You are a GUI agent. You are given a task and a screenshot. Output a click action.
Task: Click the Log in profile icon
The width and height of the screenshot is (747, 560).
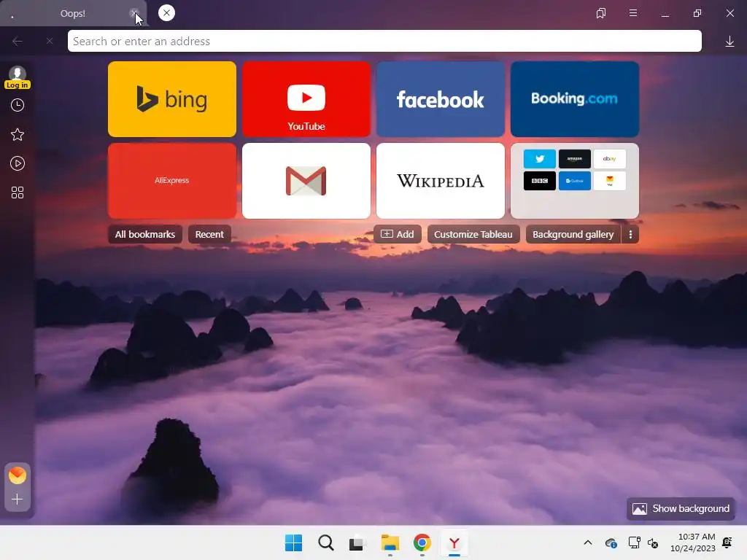tap(18, 77)
